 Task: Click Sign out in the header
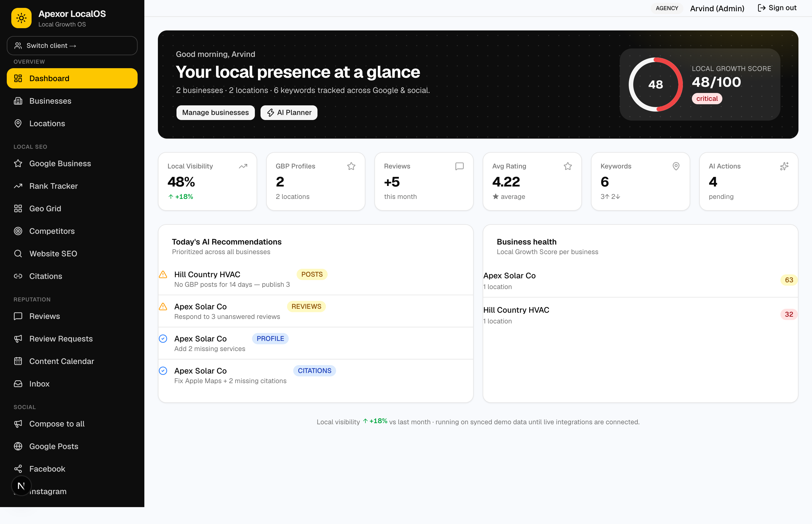777,8
